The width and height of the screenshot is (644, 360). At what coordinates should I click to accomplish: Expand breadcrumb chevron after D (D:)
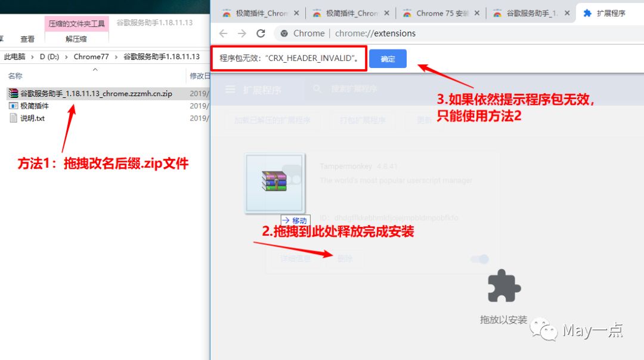66,57
